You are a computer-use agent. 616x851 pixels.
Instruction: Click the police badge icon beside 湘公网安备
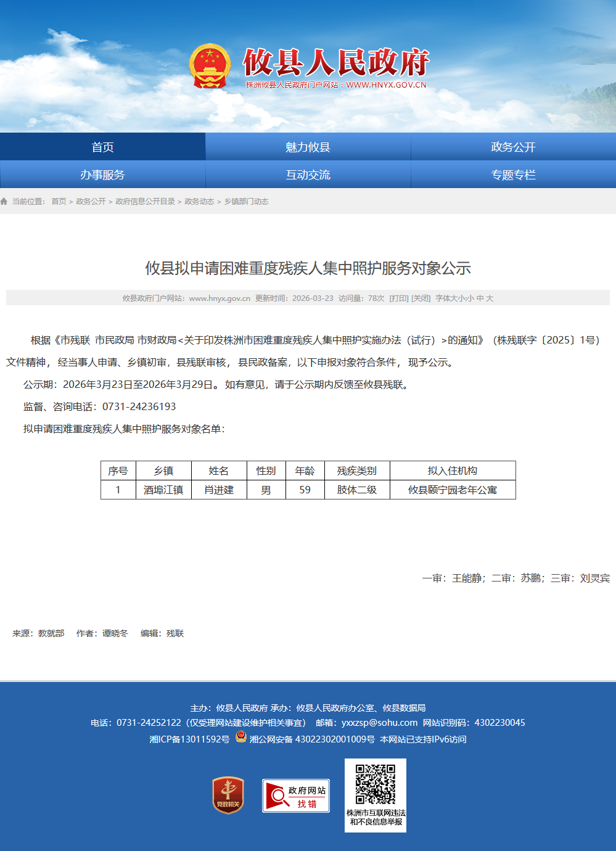click(x=241, y=737)
